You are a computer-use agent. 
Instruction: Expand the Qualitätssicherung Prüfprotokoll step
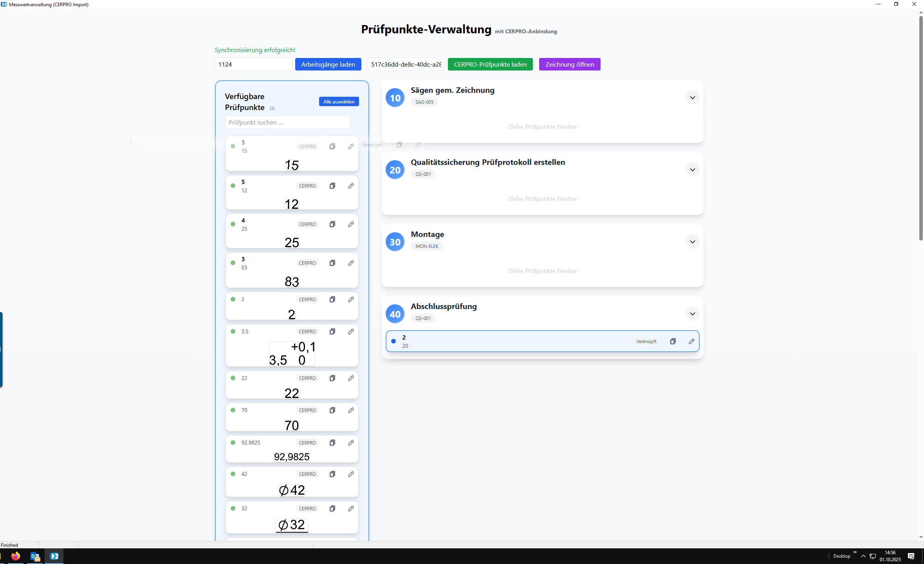click(x=692, y=170)
